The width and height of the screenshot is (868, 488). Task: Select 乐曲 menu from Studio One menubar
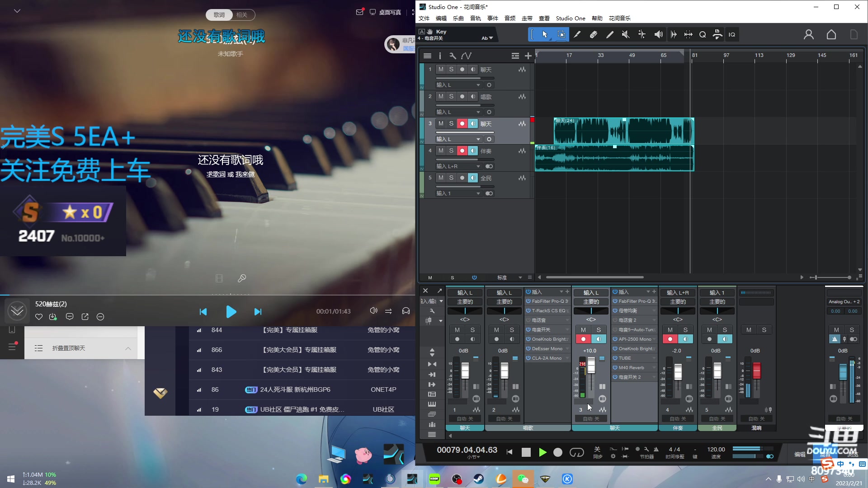pyautogui.click(x=457, y=18)
